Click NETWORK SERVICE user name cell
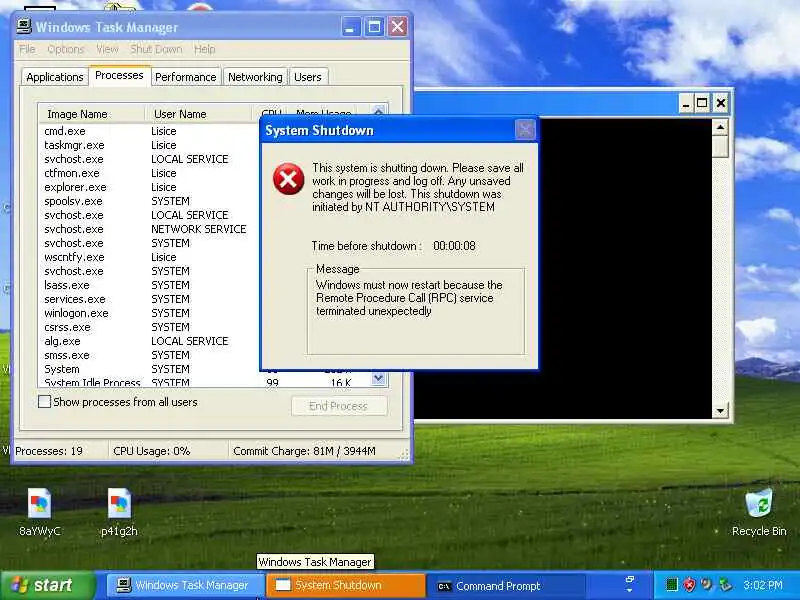Viewport: 800px width, 600px height. click(198, 229)
